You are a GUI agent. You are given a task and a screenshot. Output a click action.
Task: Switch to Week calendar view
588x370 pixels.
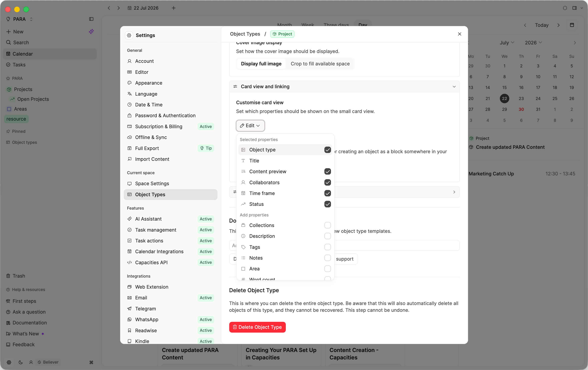pos(308,25)
